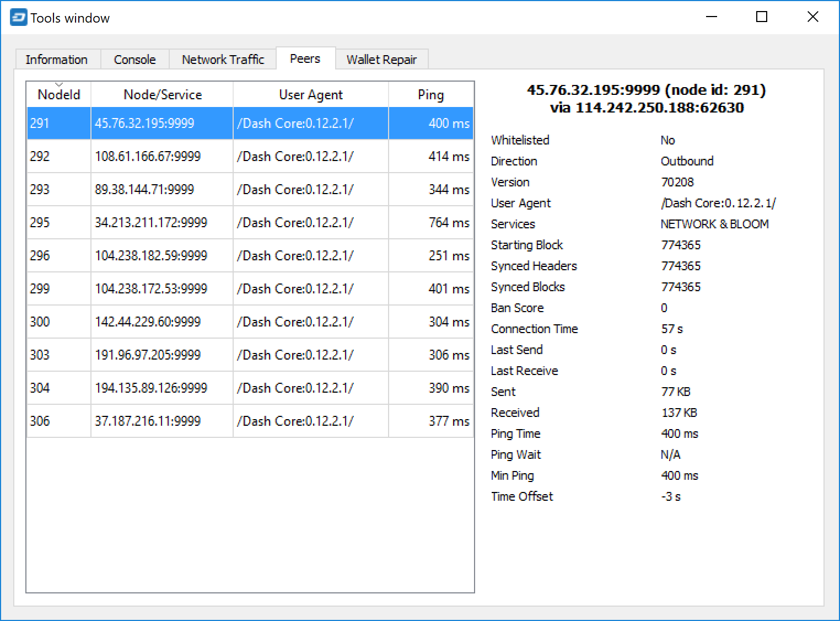The width and height of the screenshot is (840, 621).
Task: Click the 304 ms ping value
Action: (x=449, y=322)
